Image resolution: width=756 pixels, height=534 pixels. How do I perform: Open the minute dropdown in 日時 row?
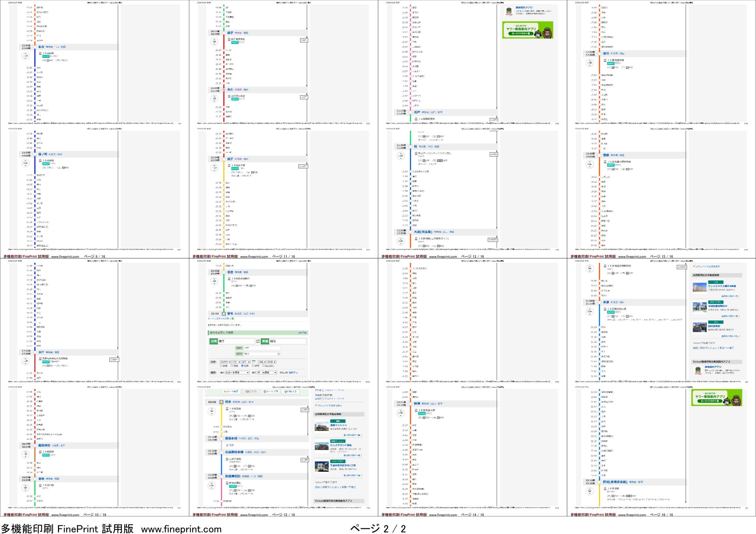271,362
